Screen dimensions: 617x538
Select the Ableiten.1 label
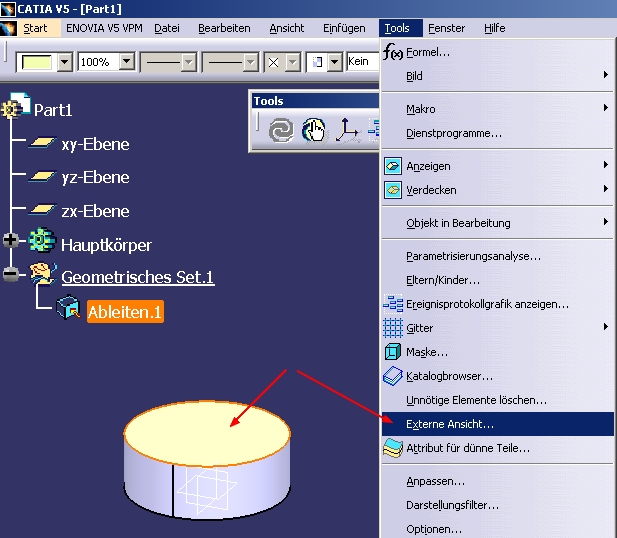125,312
